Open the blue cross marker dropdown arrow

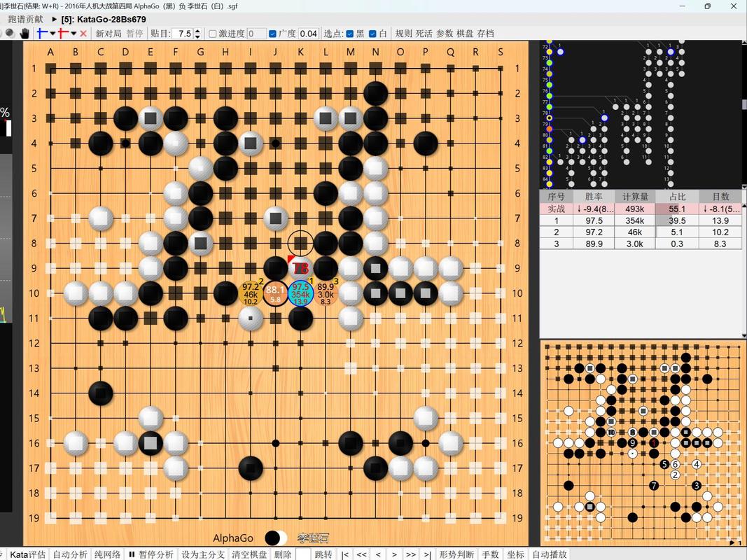coord(53,34)
